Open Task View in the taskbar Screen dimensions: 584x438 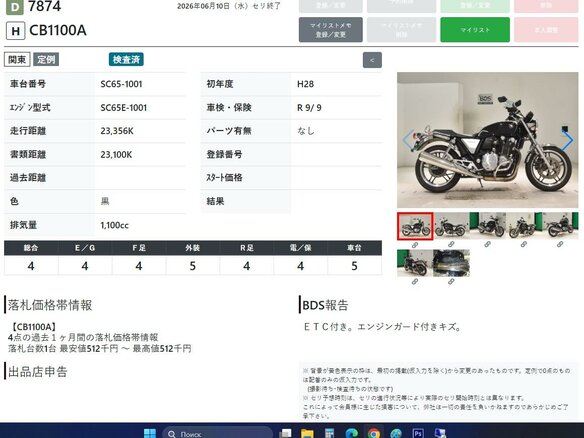(285, 434)
